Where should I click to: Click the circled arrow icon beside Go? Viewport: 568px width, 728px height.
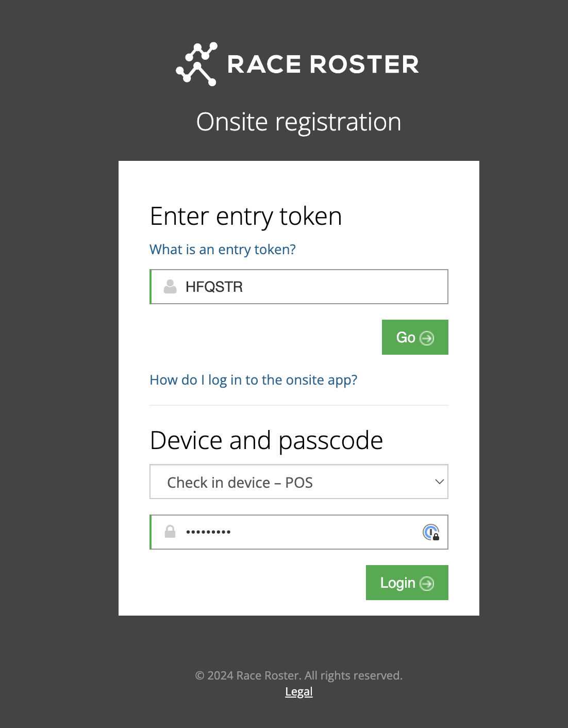click(427, 338)
